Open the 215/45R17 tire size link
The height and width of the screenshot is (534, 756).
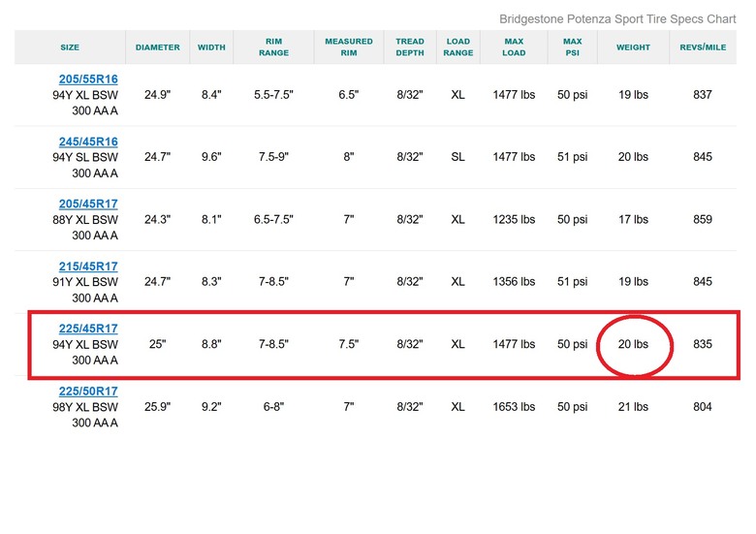(x=88, y=267)
